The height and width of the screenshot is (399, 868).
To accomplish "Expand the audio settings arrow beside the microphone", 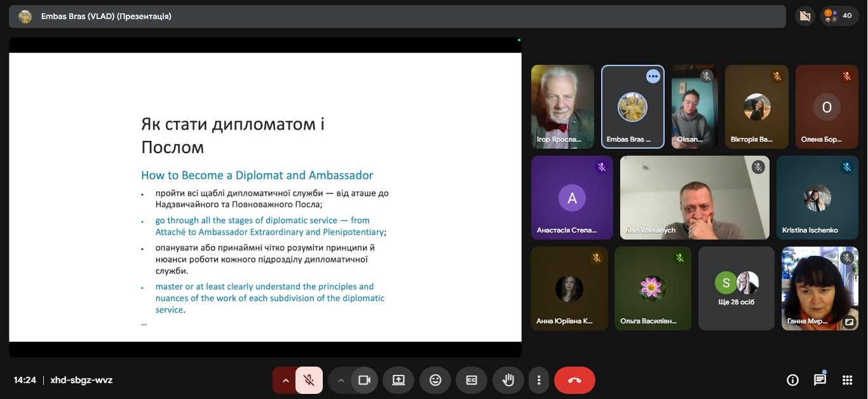I will click(x=285, y=380).
